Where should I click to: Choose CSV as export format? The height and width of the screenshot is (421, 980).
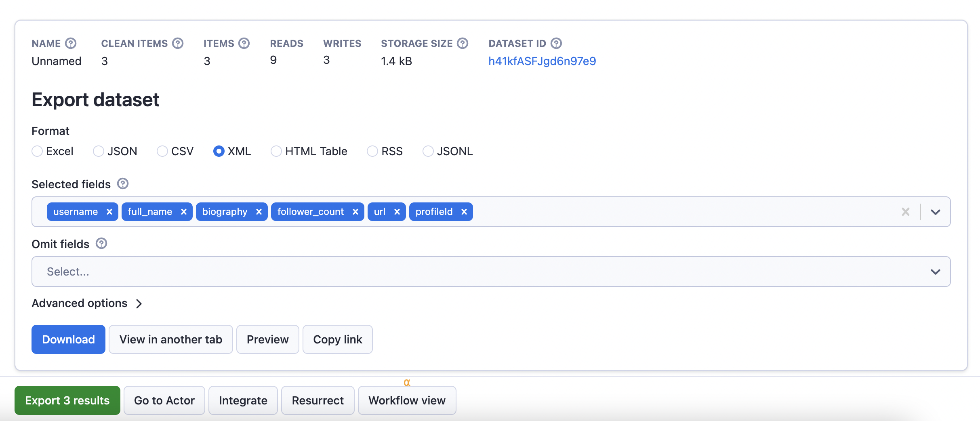(x=162, y=151)
